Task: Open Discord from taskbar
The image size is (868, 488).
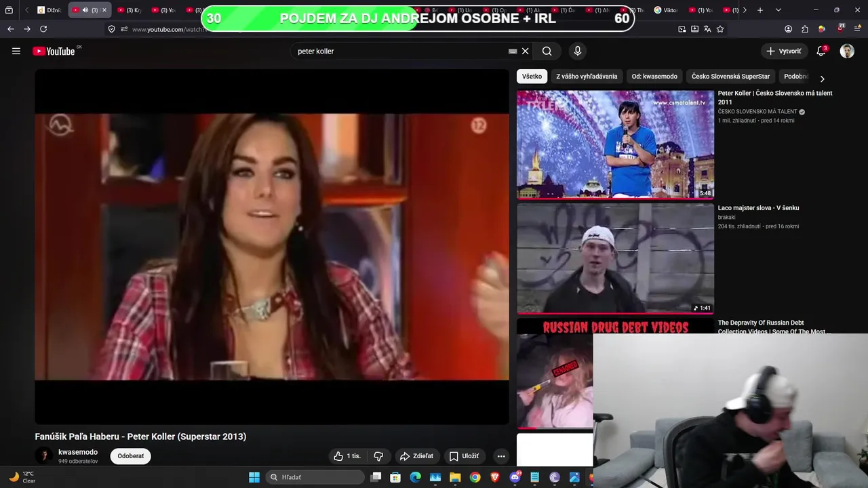Action: point(515,477)
